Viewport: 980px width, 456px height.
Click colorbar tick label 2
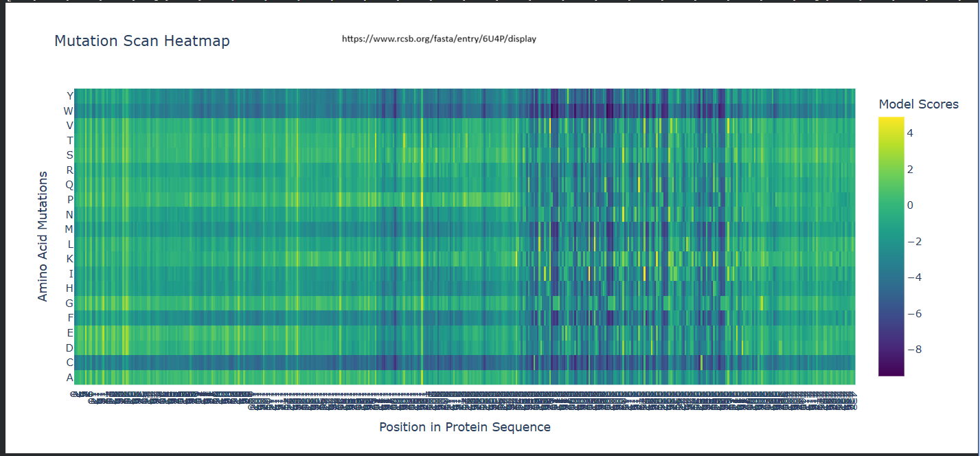click(x=909, y=170)
